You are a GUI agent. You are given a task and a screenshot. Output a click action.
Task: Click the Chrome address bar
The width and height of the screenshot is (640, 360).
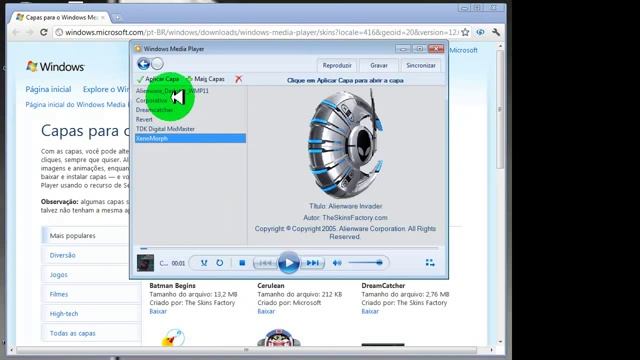click(x=261, y=32)
